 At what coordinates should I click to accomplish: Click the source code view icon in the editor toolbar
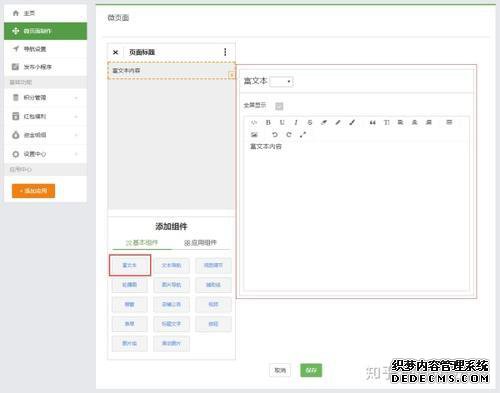(x=254, y=122)
